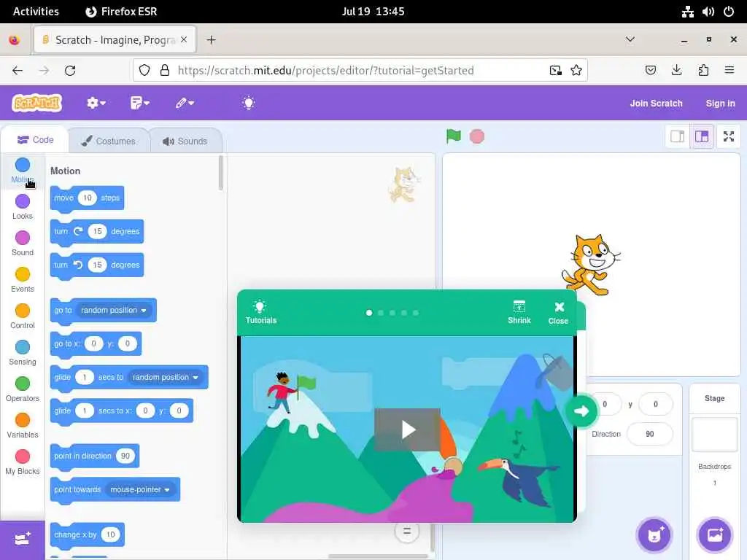Shrink the tutorial card

pyautogui.click(x=519, y=312)
